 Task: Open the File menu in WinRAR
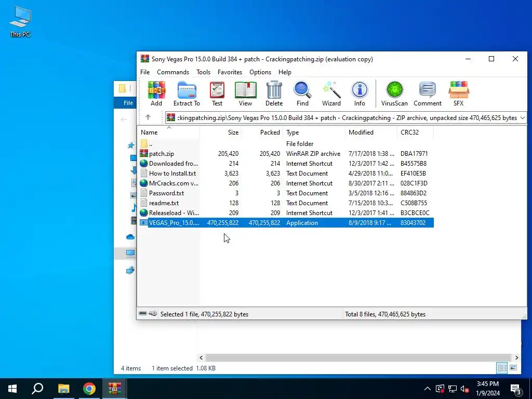click(x=145, y=72)
